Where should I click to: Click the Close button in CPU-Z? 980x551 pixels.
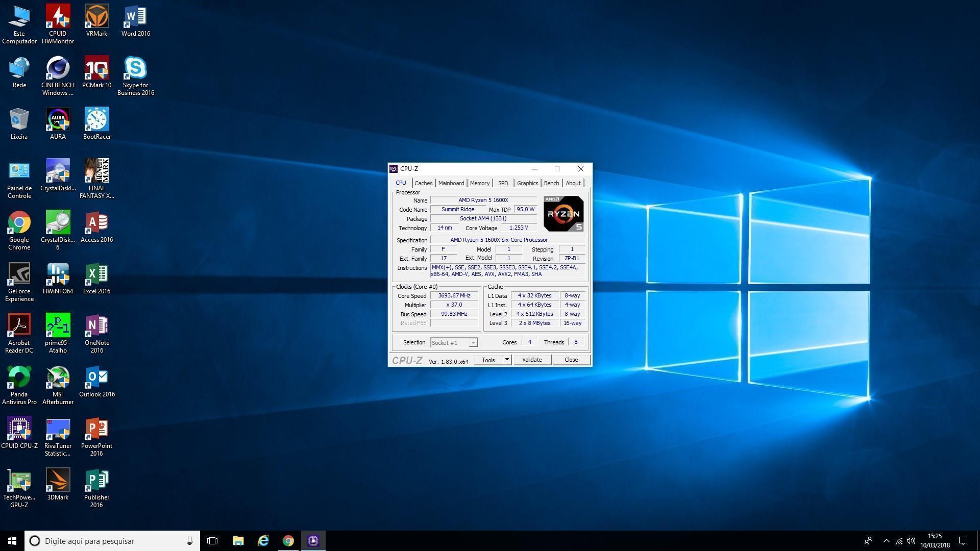[571, 360]
